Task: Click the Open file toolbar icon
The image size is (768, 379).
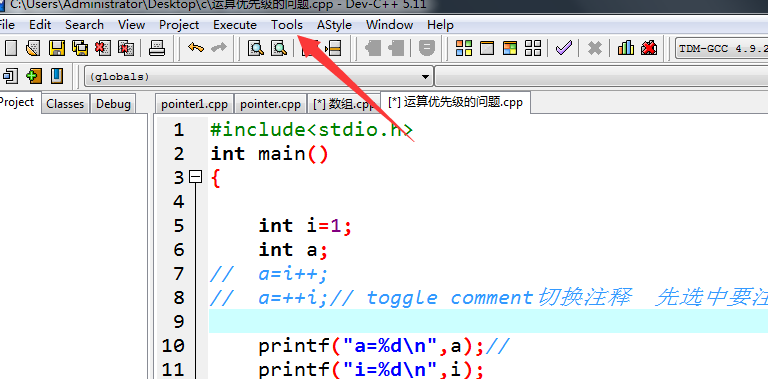Action: pyautogui.click(x=33, y=48)
